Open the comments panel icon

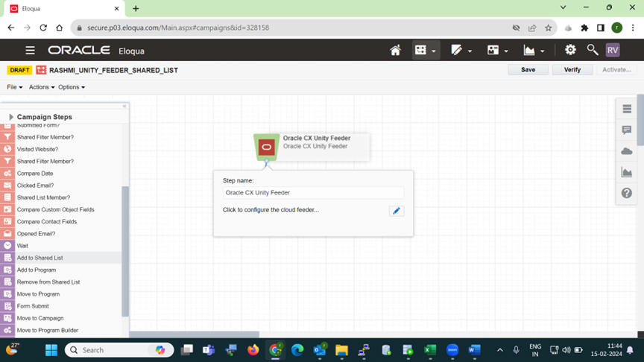pyautogui.click(x=627, y=130)
